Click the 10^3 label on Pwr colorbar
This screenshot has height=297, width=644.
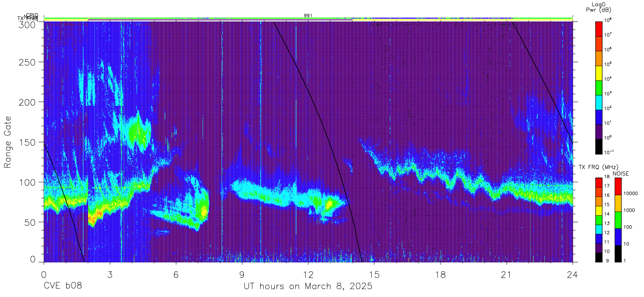coord(607,93)
